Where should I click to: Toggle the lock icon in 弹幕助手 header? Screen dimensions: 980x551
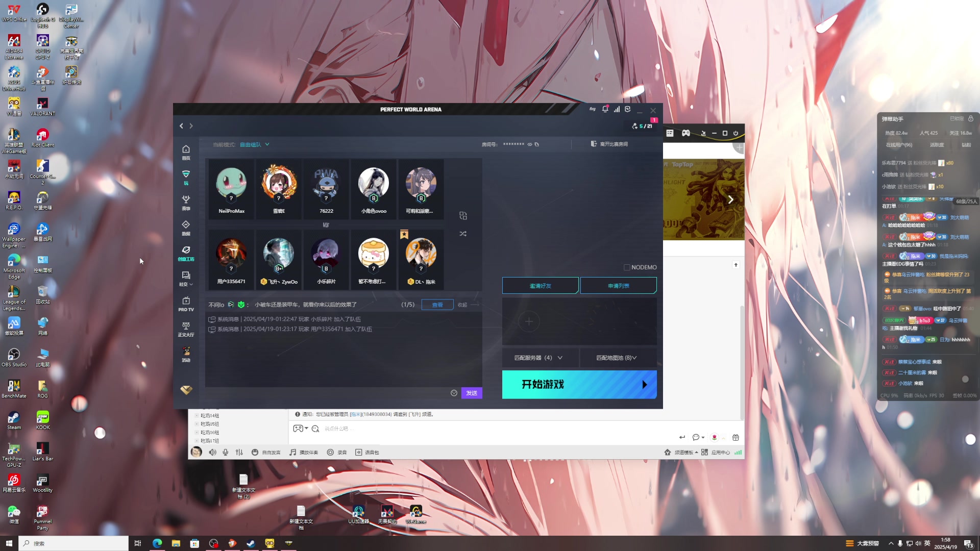[971, 118]
